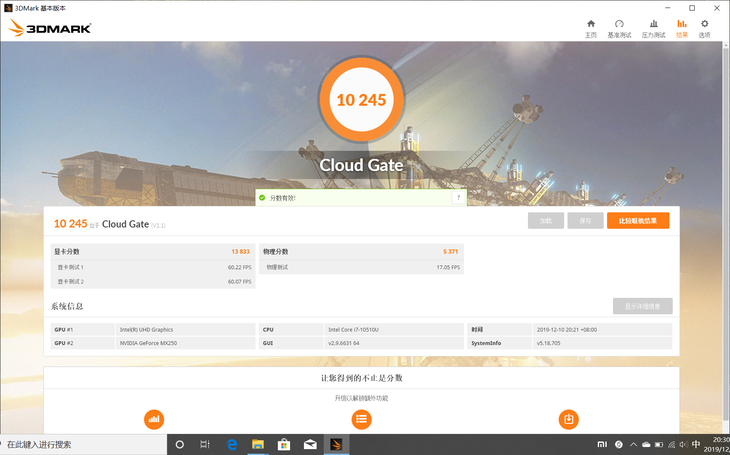
Task: Click the greyed-out 加载 button
Action: [x=546, y=221]
